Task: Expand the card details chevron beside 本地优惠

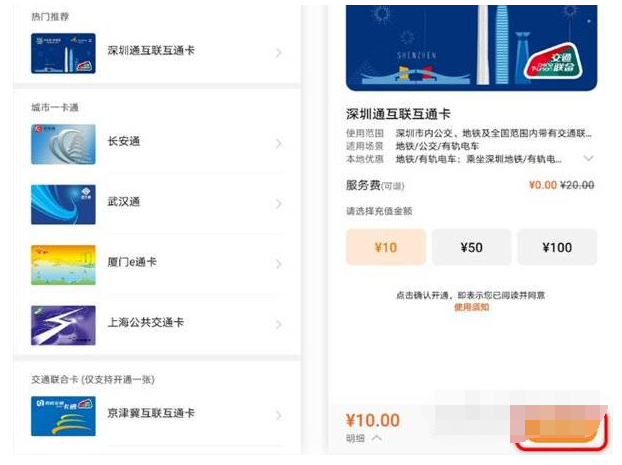Action: coord(588,158)
